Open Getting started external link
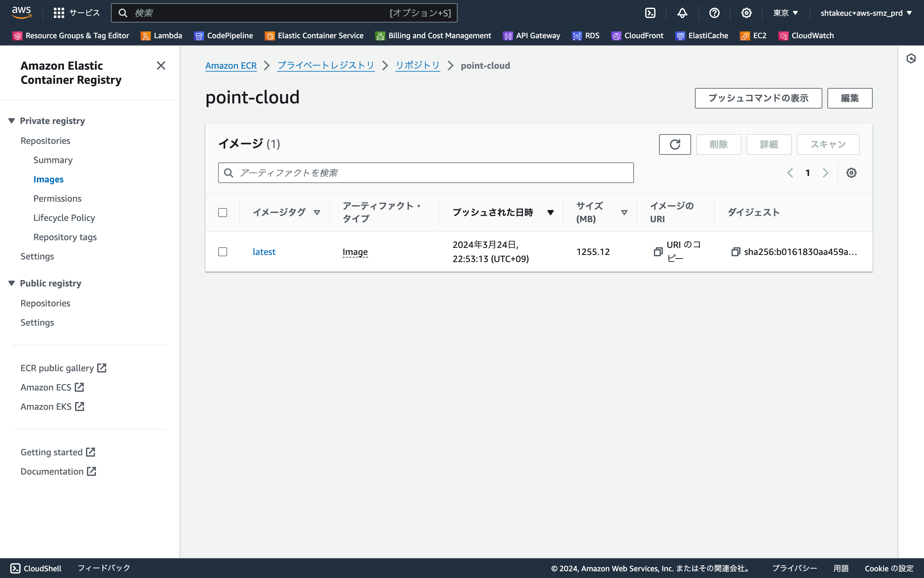924x578 pixels. pyautogui.click(x=58, y=452)
